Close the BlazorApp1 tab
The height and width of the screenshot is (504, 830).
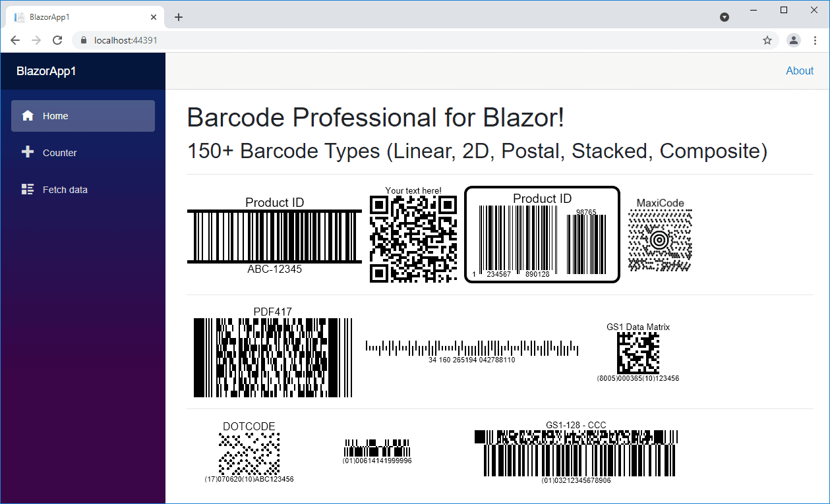[154, 17]
